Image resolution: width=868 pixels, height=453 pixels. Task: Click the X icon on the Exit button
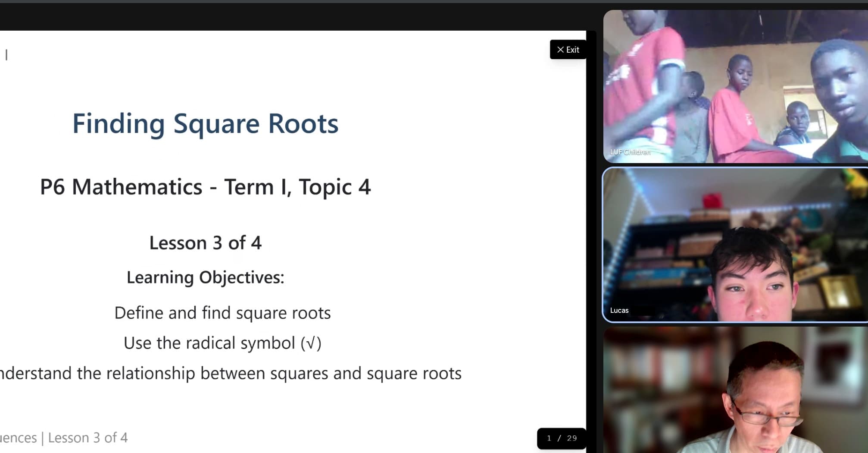[x=560, y=50]
